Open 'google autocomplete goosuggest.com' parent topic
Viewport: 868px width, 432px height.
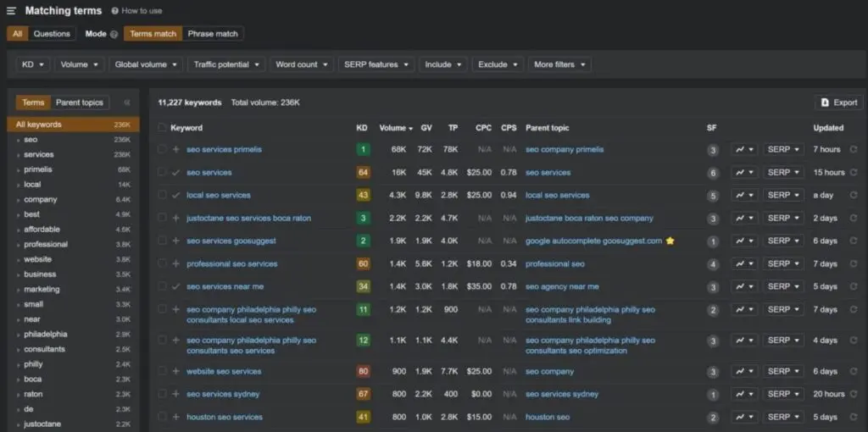pos(593,241)
